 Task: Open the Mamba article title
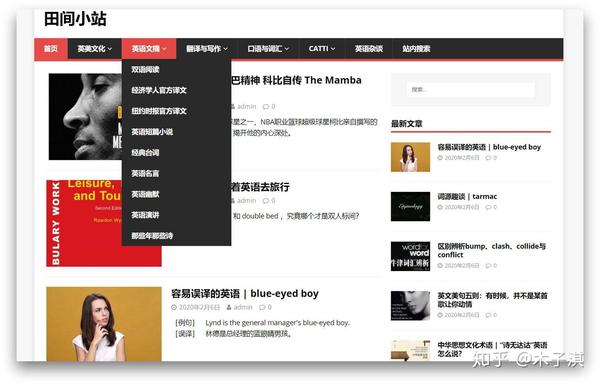(297, 80)
